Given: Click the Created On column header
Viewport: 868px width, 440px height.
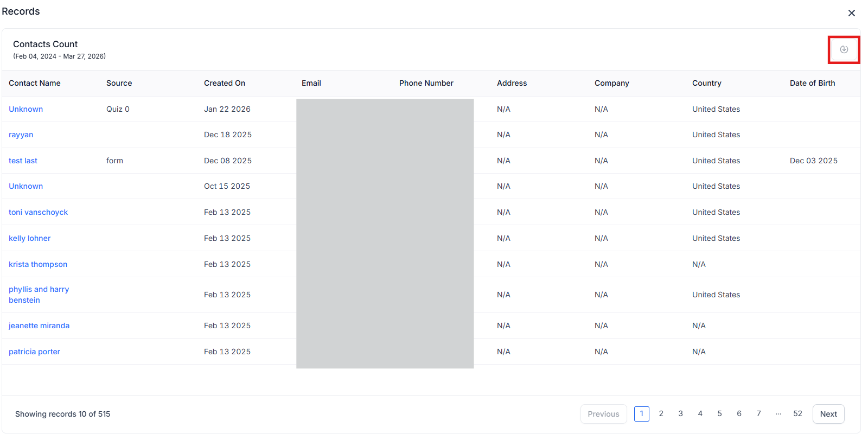Looking at the screenshot, I should pos(225,83).
